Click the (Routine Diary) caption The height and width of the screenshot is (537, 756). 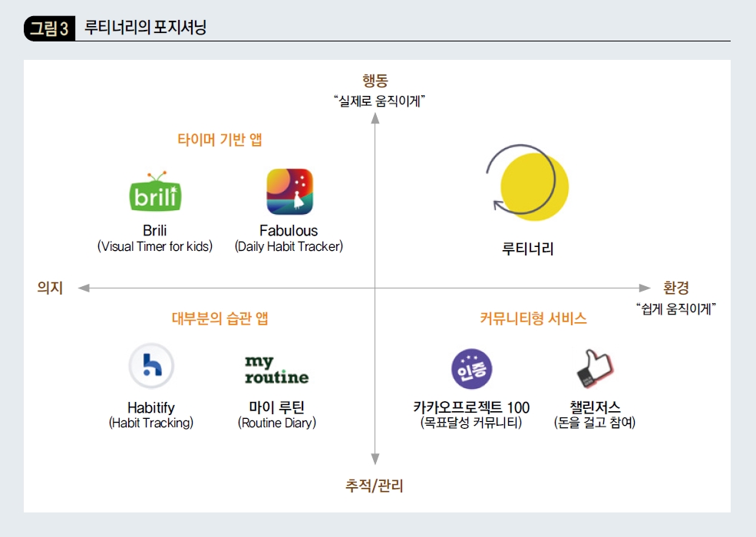(277, 423)
